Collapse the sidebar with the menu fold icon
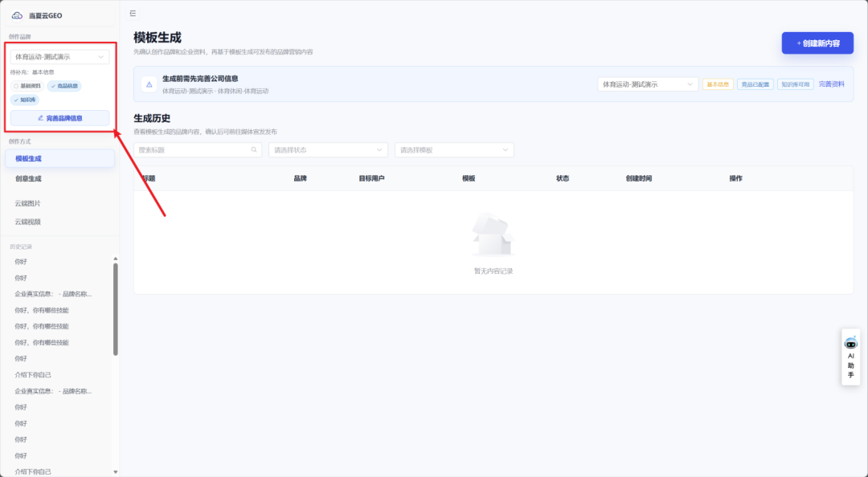 coord(133,14)
